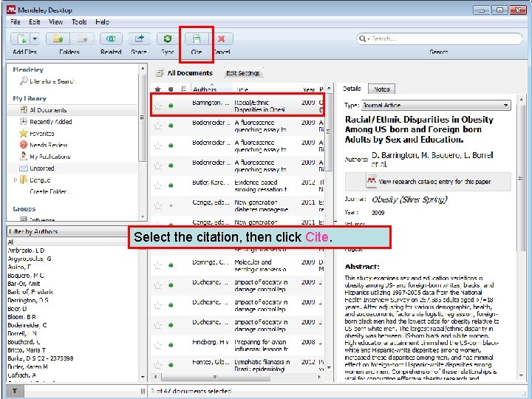Sort by the favorites star column header
Image resolution: width=532 pixels, height=399 pixels.
pyautogui.click(x=157, y=89)
